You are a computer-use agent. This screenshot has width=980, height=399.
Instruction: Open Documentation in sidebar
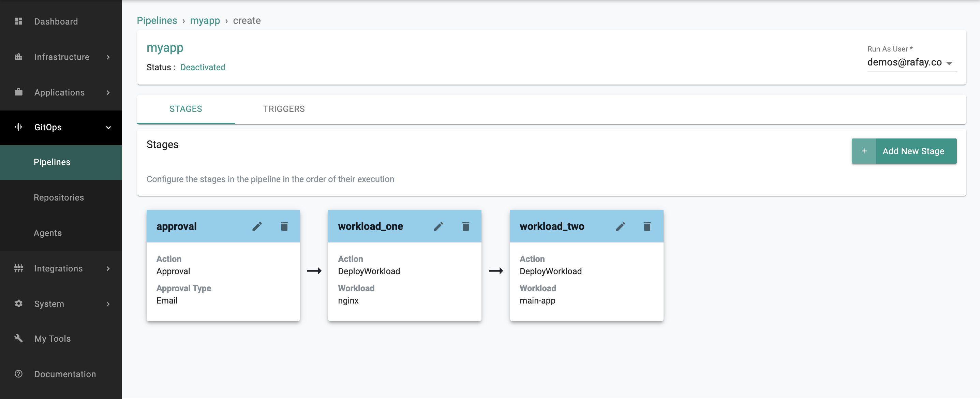(x=61, y=374)
